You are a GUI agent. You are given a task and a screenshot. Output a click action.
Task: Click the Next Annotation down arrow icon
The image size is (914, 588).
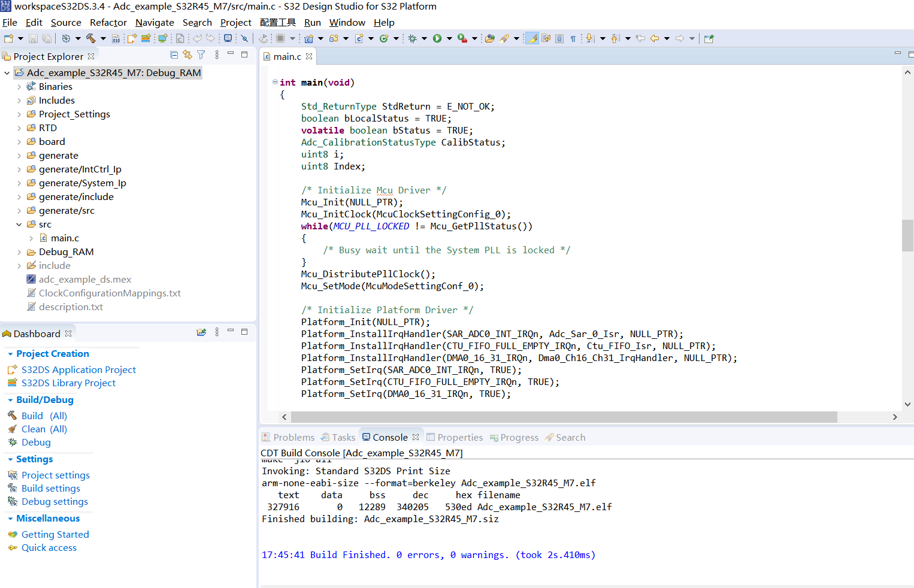(590, 38)
